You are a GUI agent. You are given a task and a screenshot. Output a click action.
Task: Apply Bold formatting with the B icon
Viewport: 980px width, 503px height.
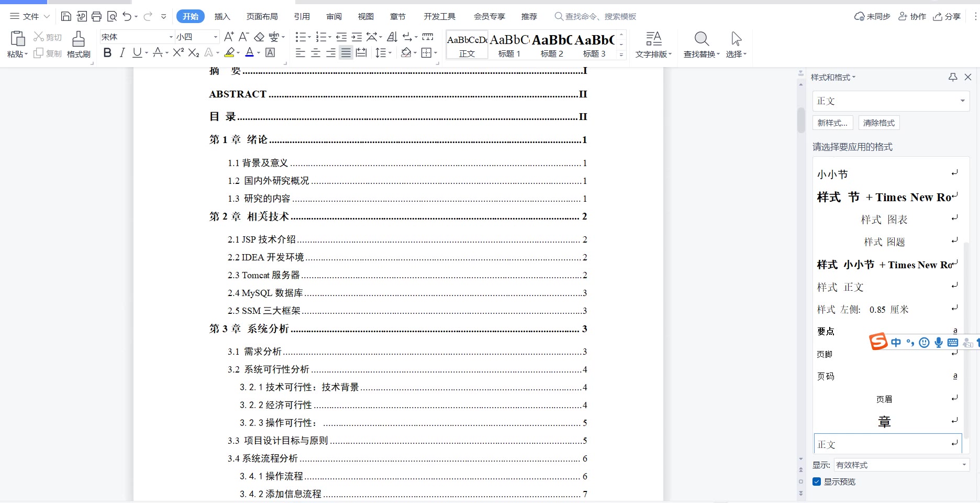coord(107,52)
